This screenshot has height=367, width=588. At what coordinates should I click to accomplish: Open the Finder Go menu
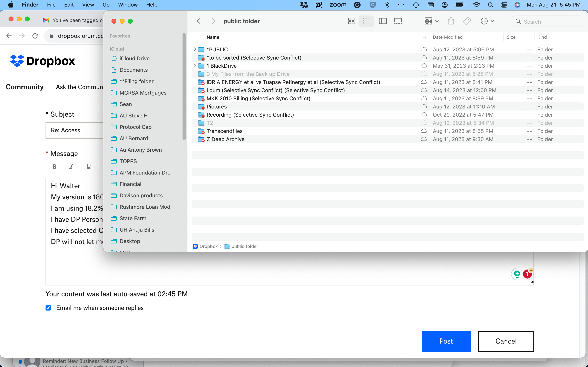click(105, 5)
